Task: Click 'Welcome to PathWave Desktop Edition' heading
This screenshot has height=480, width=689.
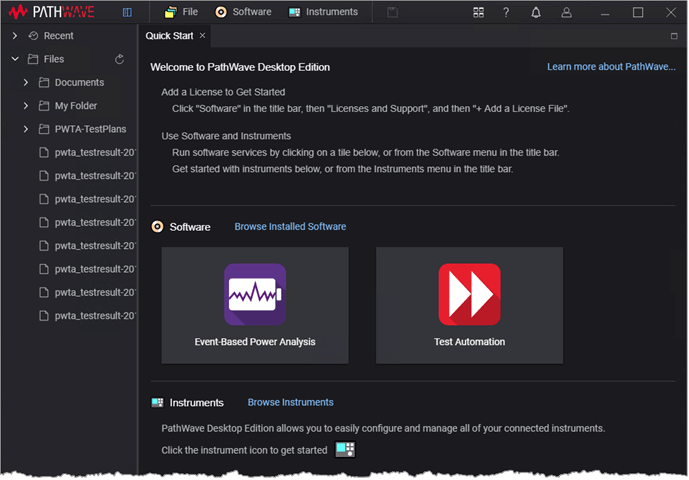Action: tap(240, 67)
